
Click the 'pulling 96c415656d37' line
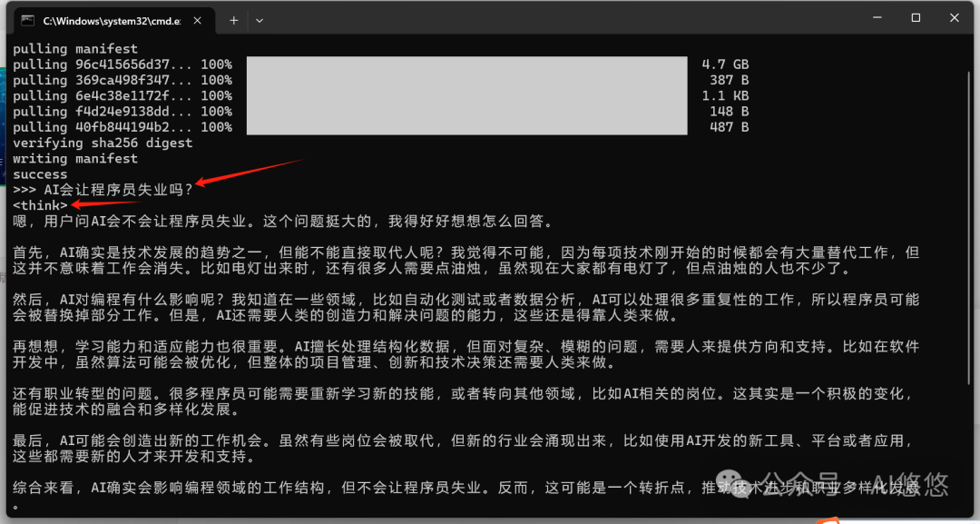pyautogui.click(x=380, y=64)
